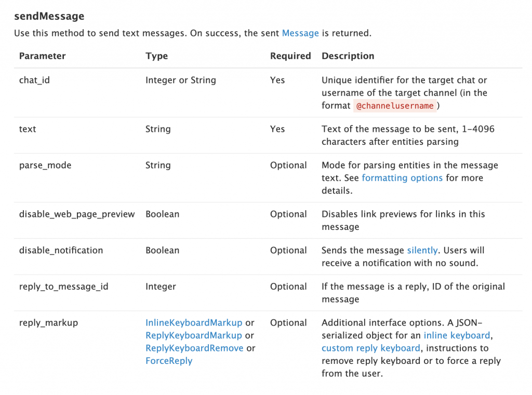Open the ForceReply type link
Image resolution: width=532 pixels, height=395 pixels.
(169, 361)
